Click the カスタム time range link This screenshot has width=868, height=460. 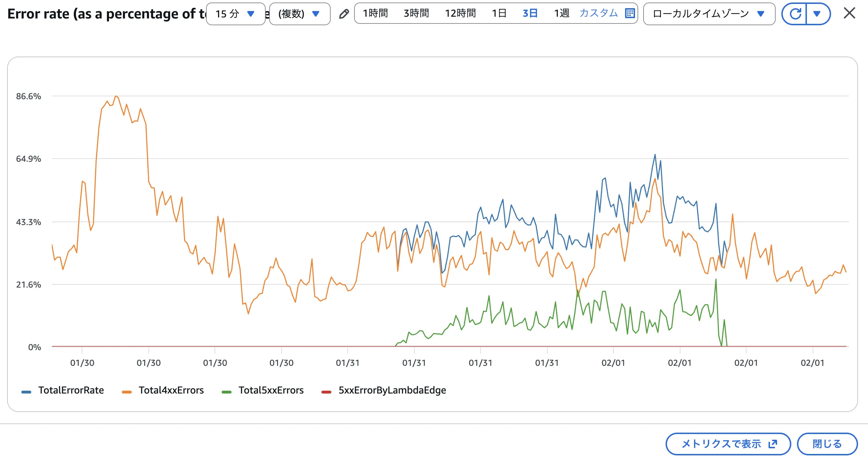(x=598, y=14)
